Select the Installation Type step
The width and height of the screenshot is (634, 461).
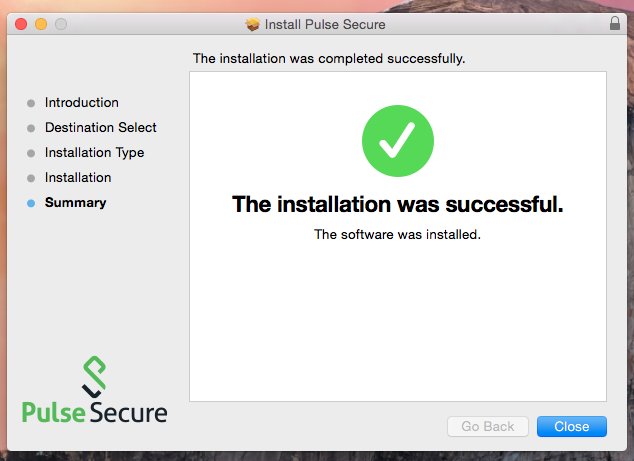95,153
